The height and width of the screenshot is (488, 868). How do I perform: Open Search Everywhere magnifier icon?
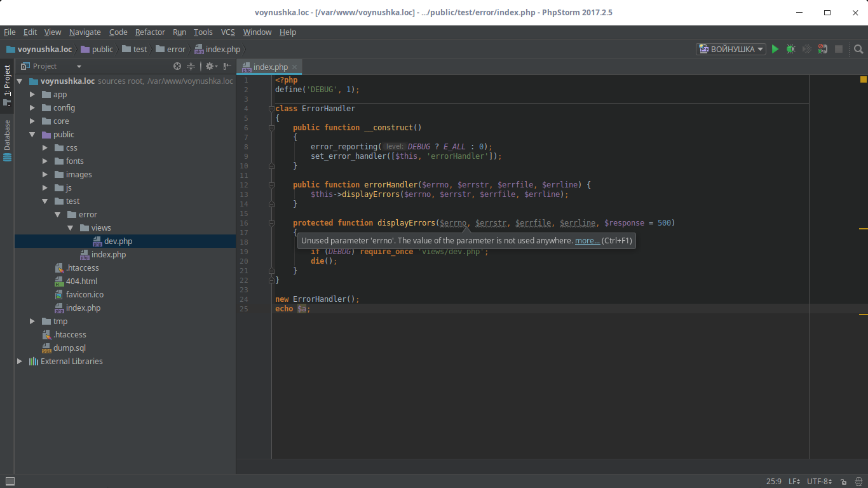point(858,49)
